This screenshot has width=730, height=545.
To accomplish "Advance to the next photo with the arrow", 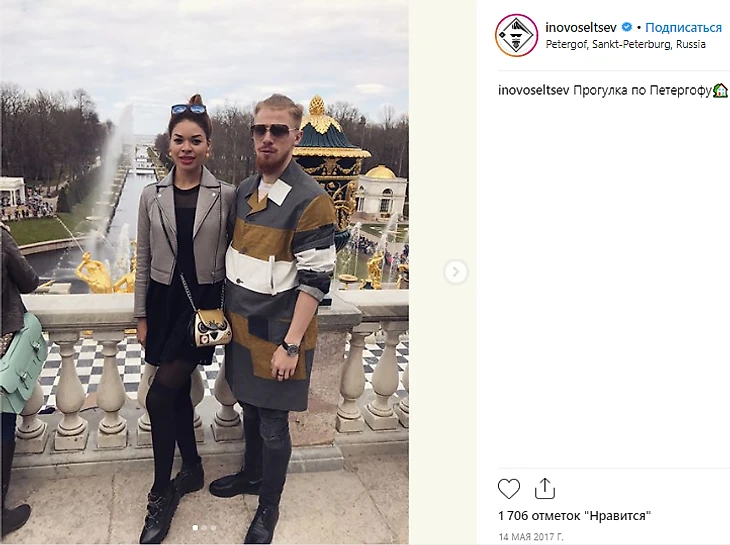I will tap(456, 271).
